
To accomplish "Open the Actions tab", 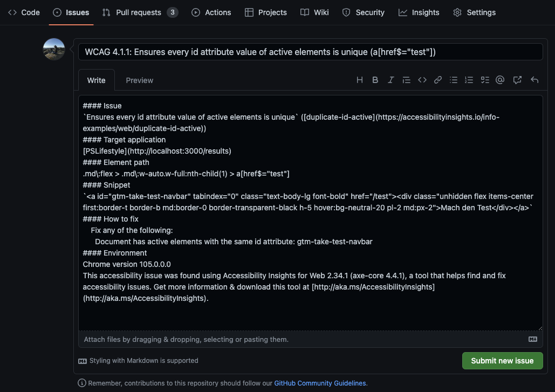I will 211,12.
